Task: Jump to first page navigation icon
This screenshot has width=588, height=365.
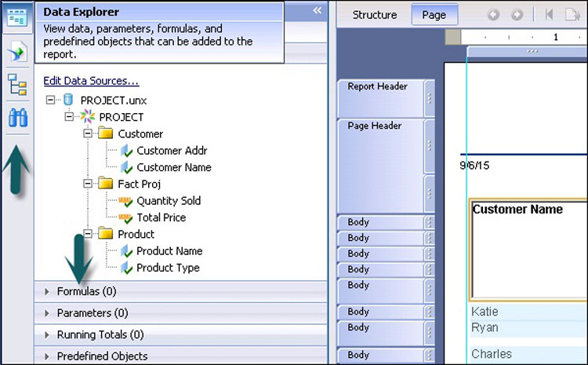Action: pyautogui.click(x=549, y=15)
